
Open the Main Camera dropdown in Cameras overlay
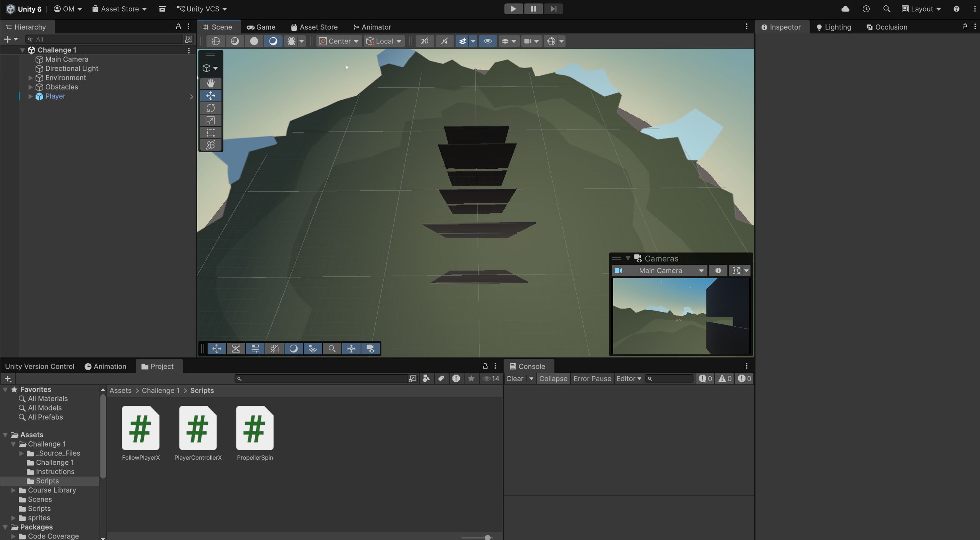(x=660, y=271)
